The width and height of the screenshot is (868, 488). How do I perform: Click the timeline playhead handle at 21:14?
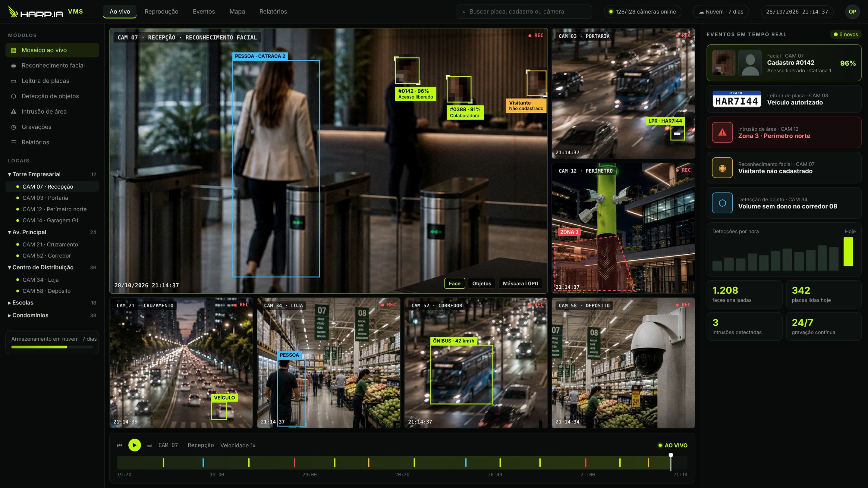671,455
